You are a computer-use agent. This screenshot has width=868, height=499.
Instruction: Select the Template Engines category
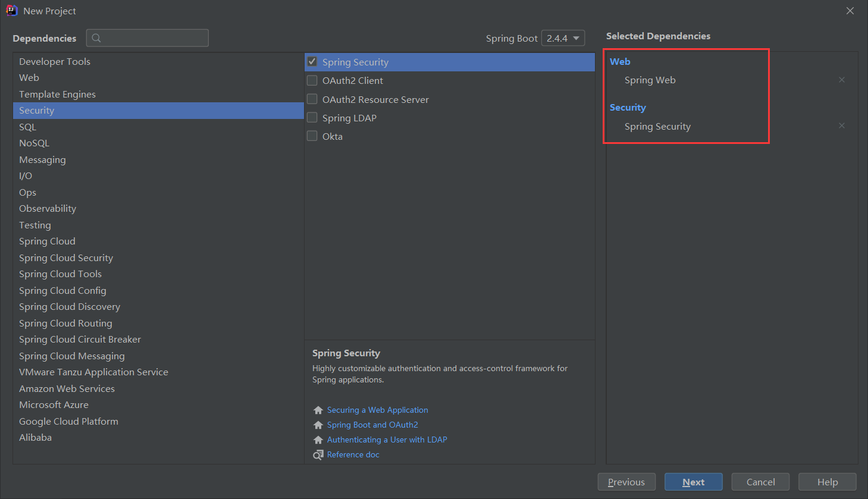[x=57, y=94]
